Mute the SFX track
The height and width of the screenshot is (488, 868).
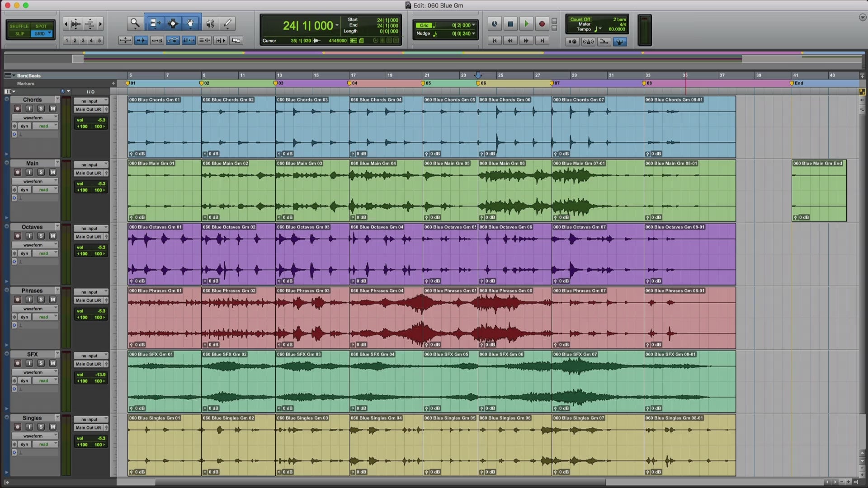[52, 363]
